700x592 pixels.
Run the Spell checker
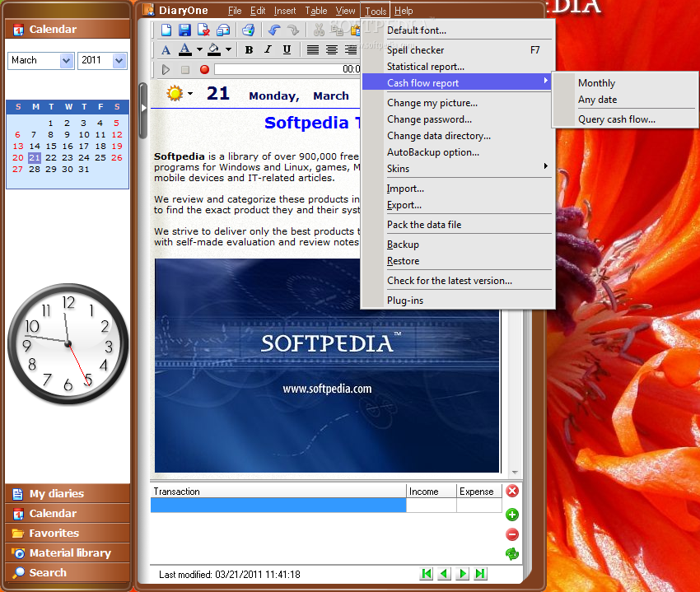point(458,50)
